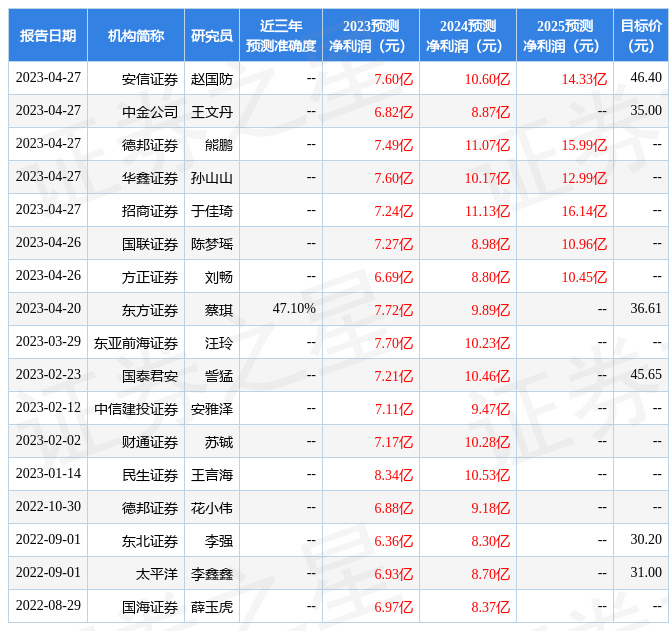669x631 pixels.
Task: Click the 31.00 target price
Action: tap(646, 573)
